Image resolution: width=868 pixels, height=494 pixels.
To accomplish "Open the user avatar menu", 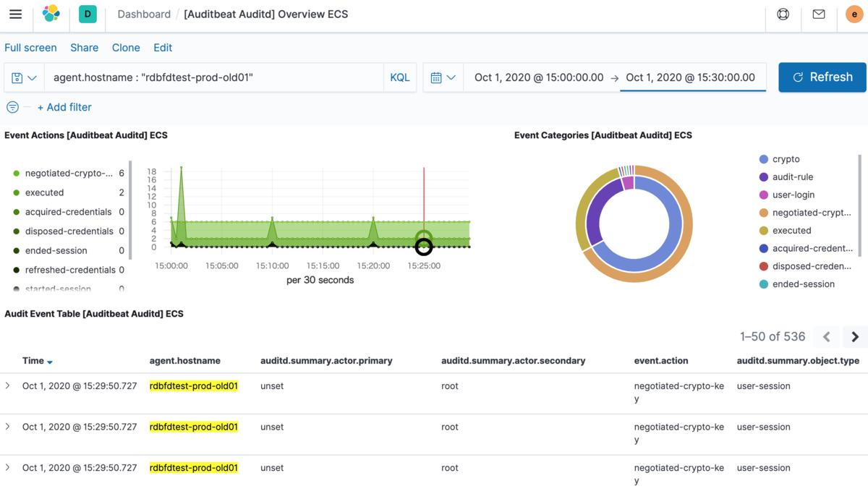I will (854, 14).
